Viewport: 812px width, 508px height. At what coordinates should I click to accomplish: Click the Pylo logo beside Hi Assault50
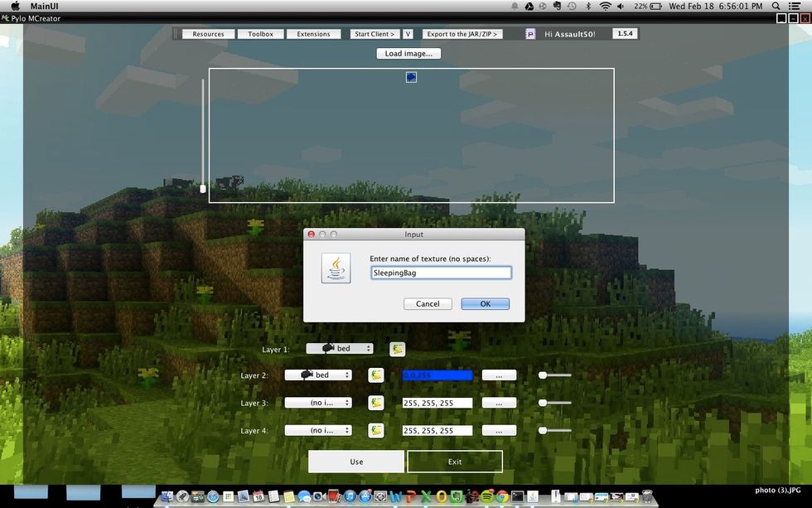click(x=529, y=34)
